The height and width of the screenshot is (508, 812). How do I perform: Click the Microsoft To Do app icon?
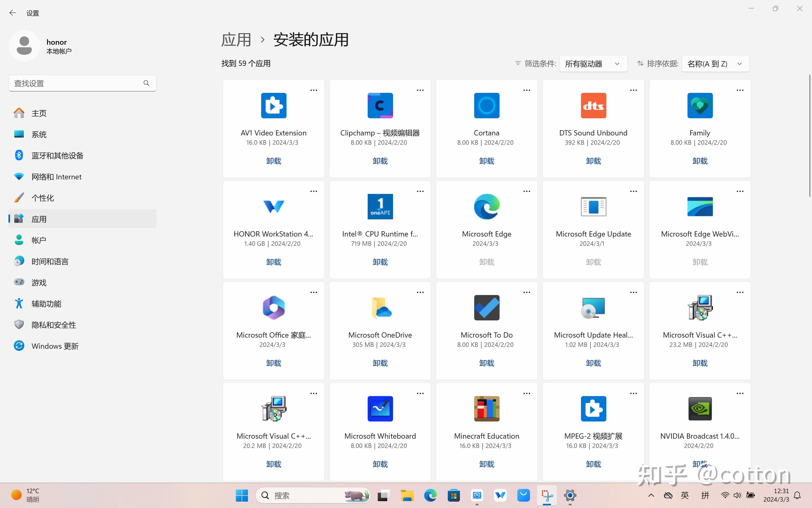click(487, 308)
